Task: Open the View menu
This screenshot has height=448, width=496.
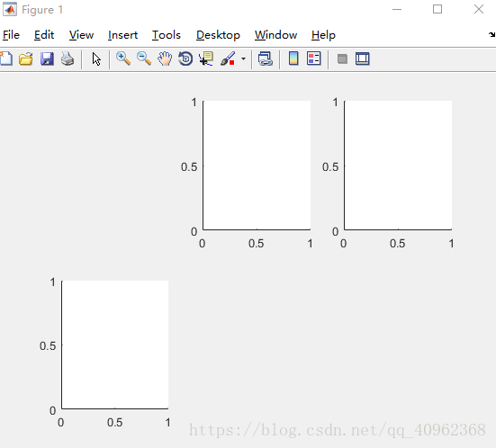Action: coord(81,35)
